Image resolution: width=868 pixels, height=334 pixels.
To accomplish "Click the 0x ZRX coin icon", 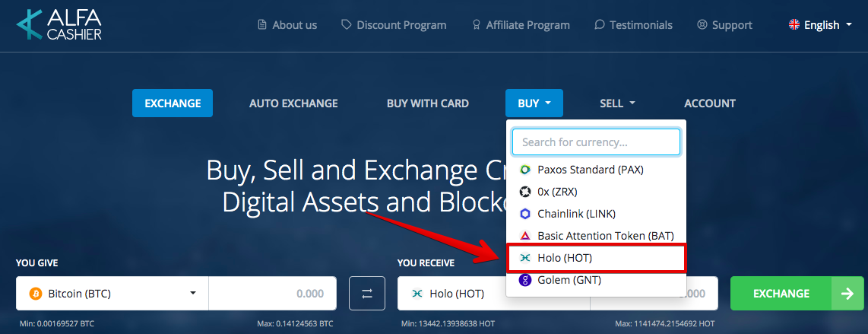I will [524, 192].
